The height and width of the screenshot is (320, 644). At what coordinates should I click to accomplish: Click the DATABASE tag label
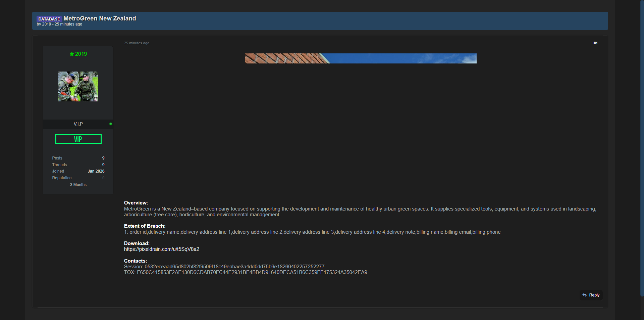[x=49, y=19]
